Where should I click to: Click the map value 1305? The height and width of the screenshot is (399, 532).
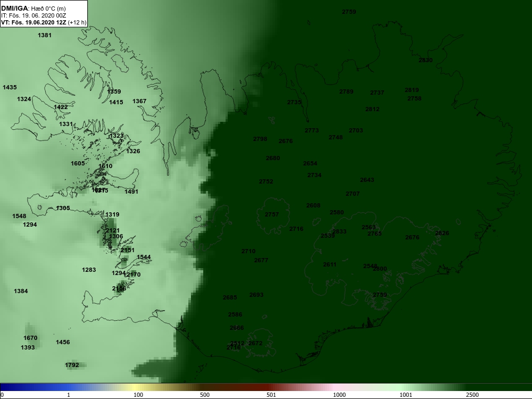click(63, 208)
